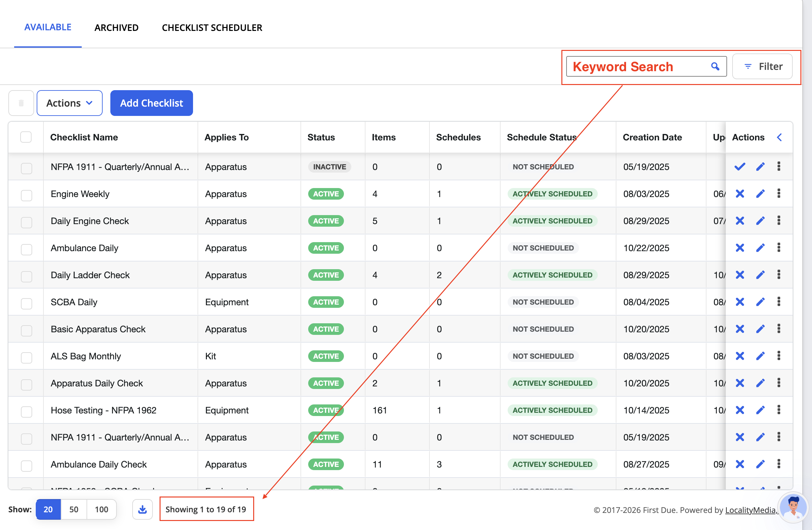
Task: Deactivate Engine Weekly with the X icon
Action: [x=740, y=194]
